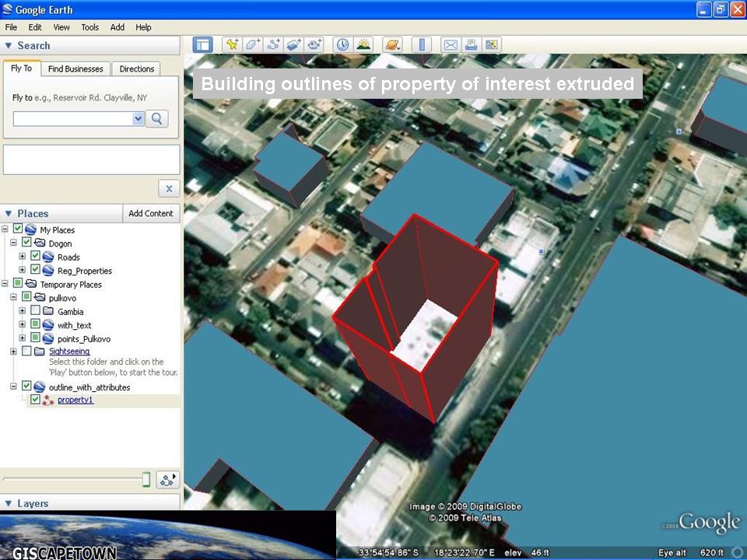Open the View menu

pyautogui.click(x=61, y=27)
